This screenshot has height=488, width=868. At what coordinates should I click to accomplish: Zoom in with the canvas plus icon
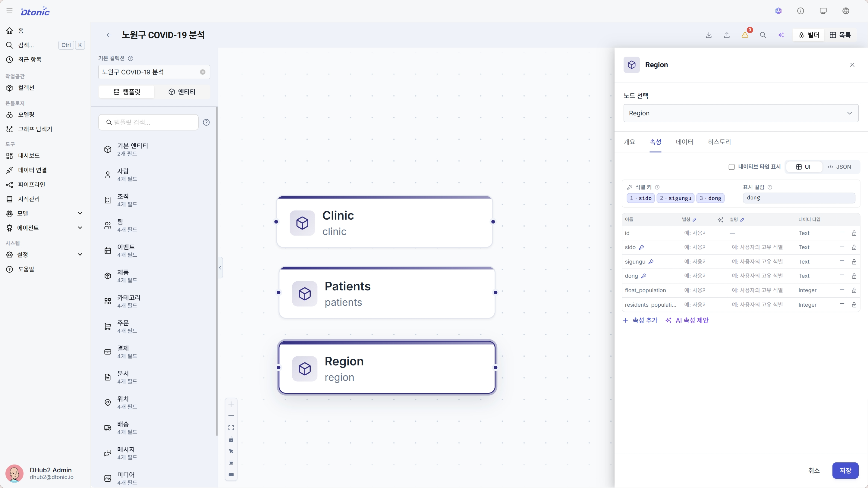(231, 404)
